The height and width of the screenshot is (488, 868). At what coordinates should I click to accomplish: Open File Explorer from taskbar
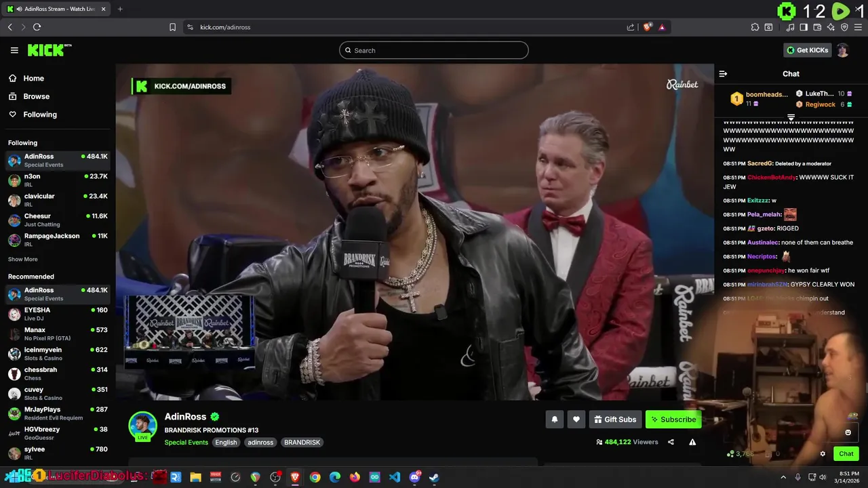(196, 477)
